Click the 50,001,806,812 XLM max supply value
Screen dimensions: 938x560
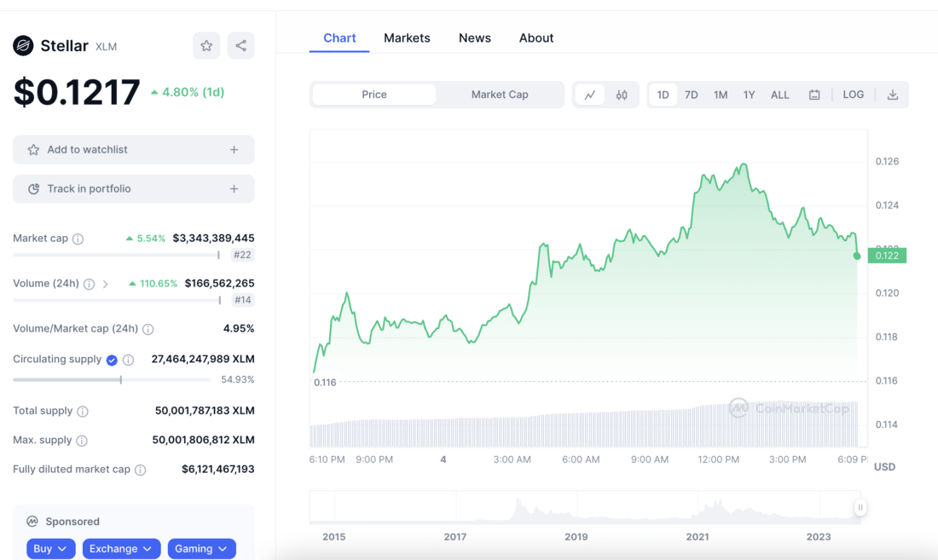pyautogui.click(x=204, y=440)
